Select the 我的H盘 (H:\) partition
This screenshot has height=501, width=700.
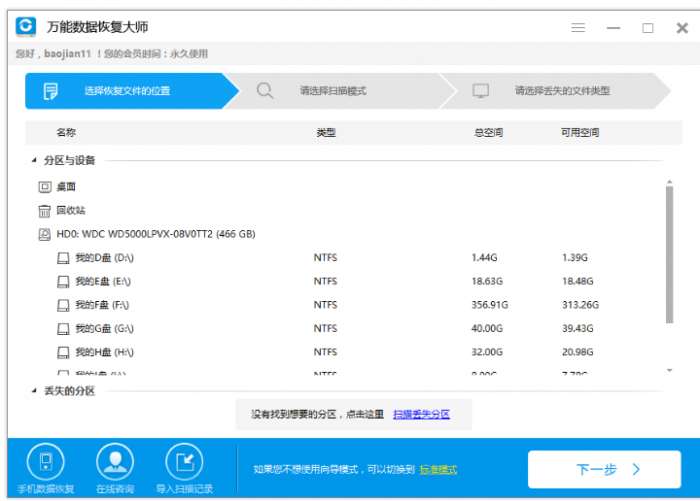pyautogui.click(x=104, y=352)
